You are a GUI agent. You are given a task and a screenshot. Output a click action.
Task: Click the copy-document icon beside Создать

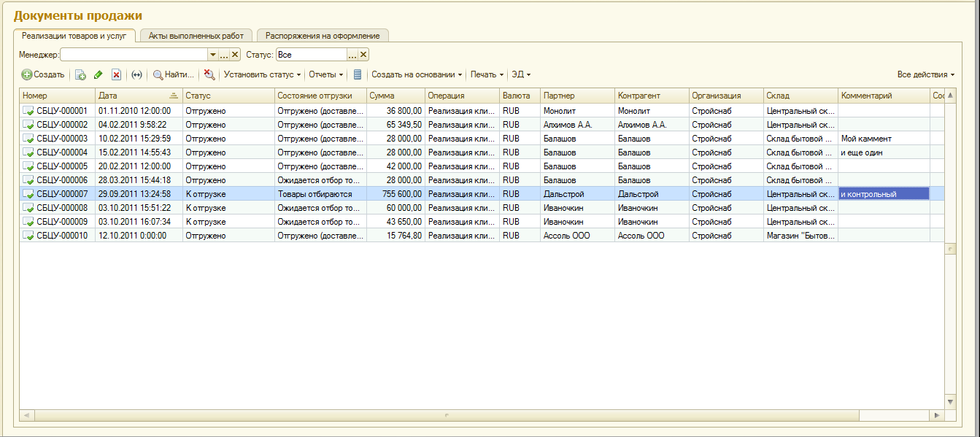click(80, 74)
